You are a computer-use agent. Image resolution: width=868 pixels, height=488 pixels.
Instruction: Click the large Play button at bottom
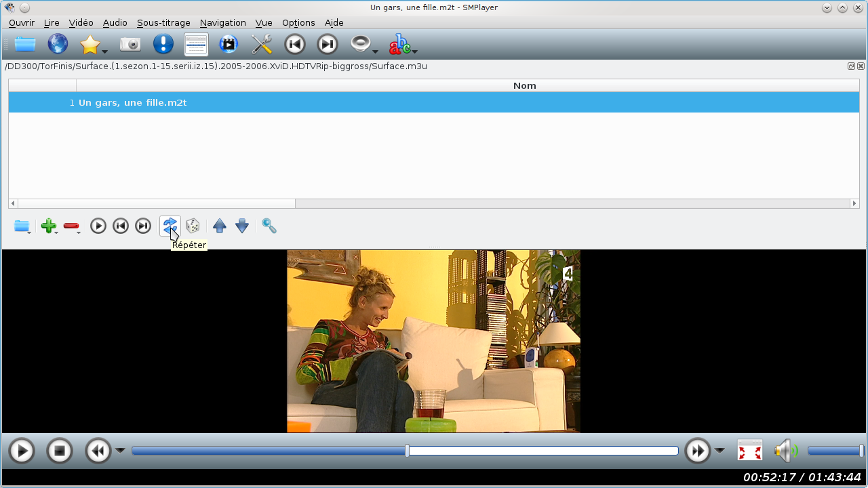point(22,451)
